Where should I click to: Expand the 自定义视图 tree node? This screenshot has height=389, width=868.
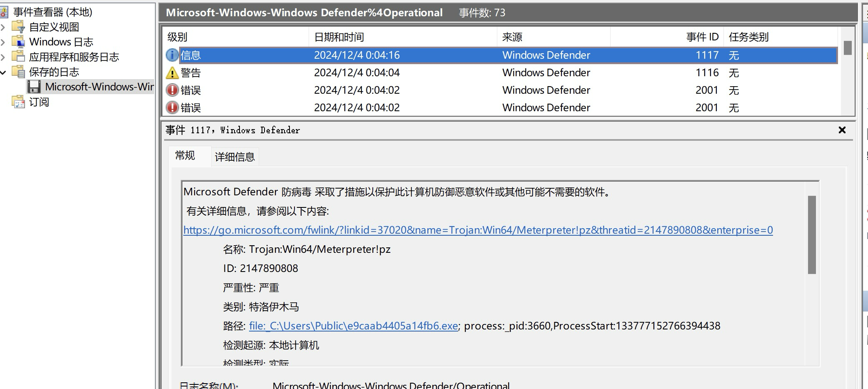click(3, 27)
